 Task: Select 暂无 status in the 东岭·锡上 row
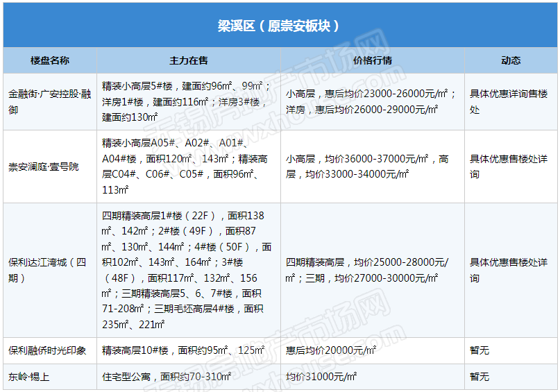(480, 377)
